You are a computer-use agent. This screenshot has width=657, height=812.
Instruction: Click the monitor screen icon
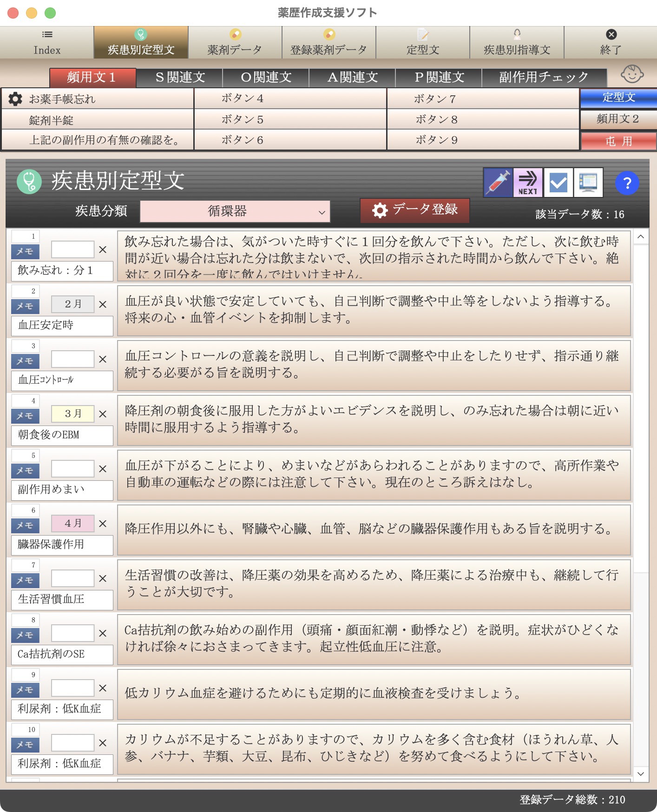[x=588, y=183]
